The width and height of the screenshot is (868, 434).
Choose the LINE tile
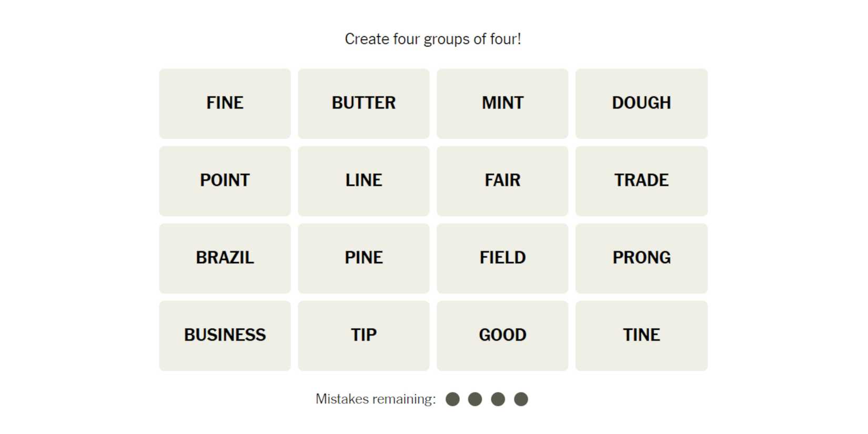pos(364,180)
